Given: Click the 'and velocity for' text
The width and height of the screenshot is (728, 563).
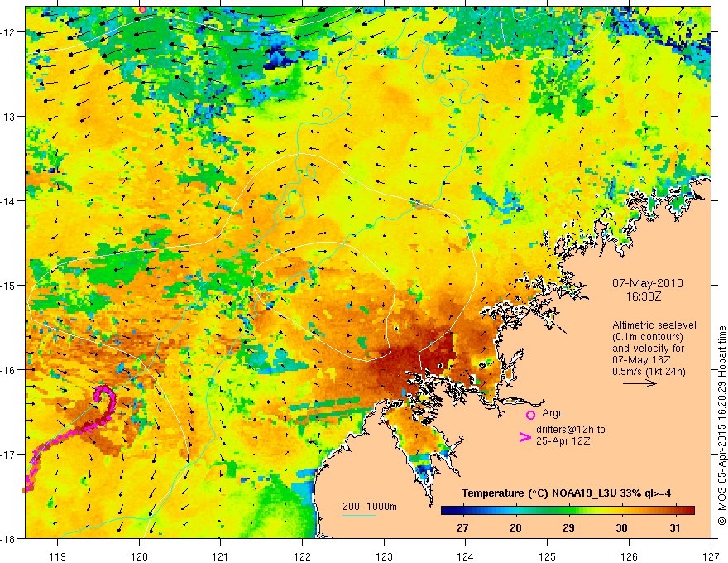Looking at the screenshot, I should pos(648,348).
